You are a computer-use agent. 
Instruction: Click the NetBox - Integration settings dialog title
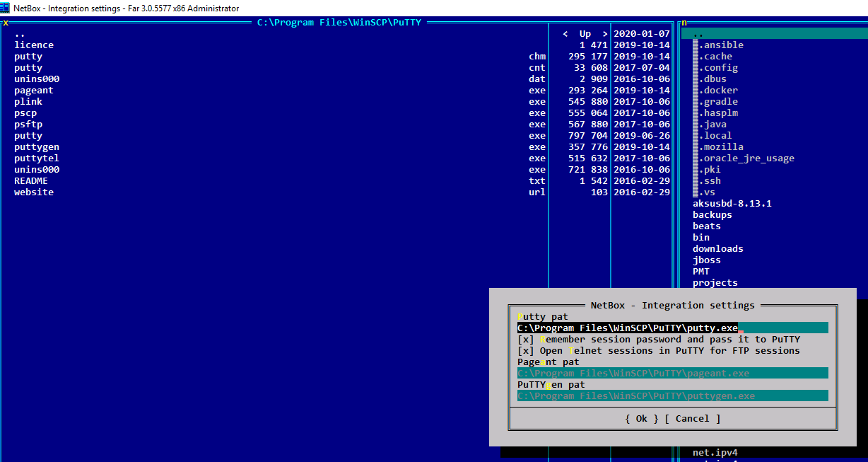(672, 305)
